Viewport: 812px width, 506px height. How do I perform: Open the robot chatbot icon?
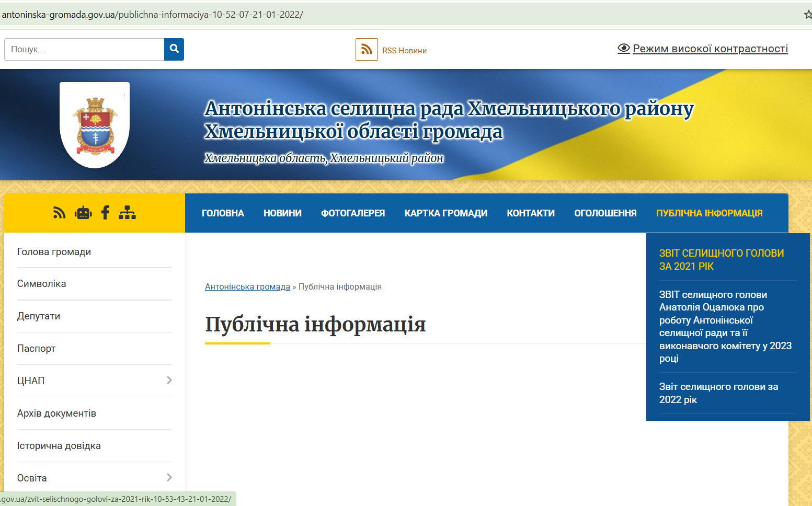tap(83, 213)
